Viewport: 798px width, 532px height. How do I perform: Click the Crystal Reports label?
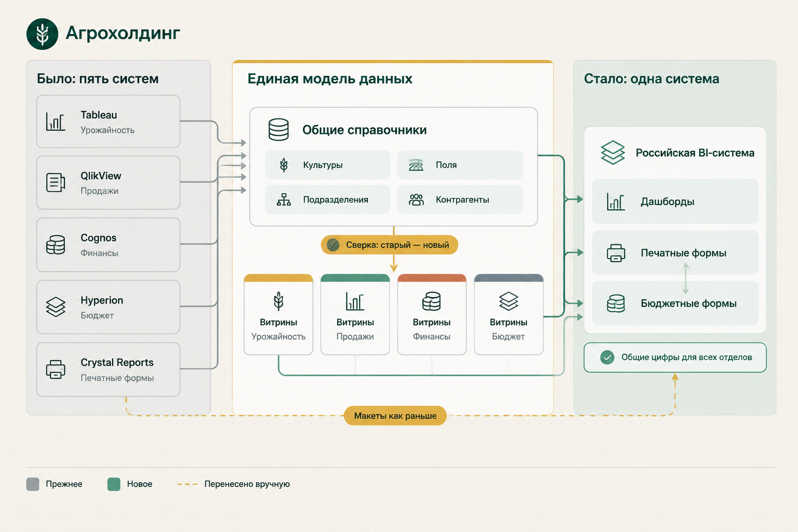coord(117,363)
